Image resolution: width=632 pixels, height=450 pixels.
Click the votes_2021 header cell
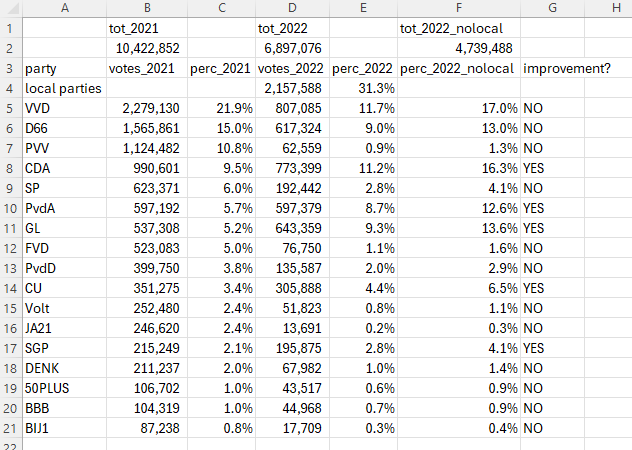point(147,69)
